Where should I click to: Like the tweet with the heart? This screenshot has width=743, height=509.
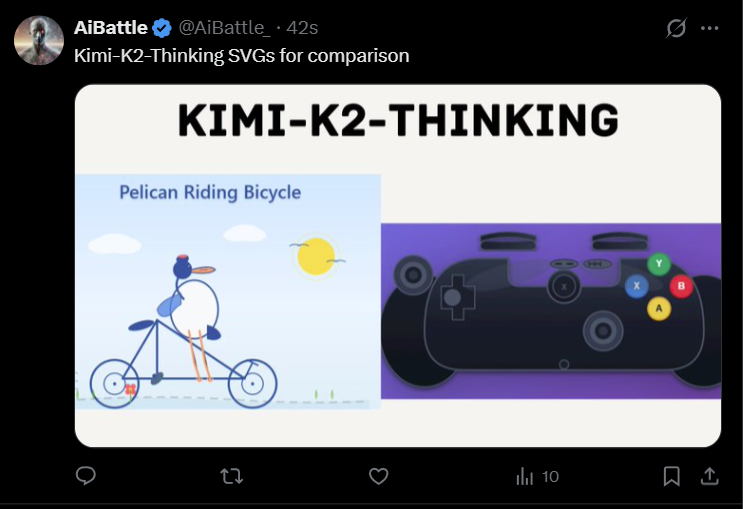click(378, 477)
